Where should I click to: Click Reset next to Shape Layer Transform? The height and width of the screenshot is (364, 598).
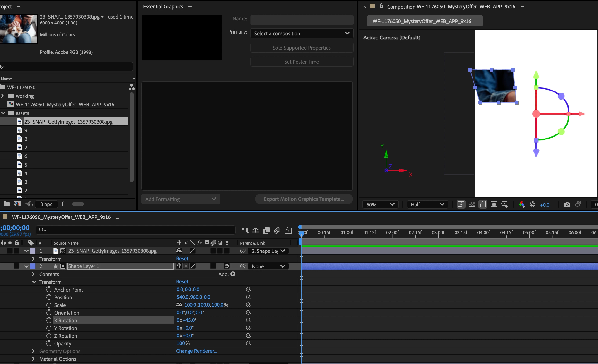tap(182, 282)
